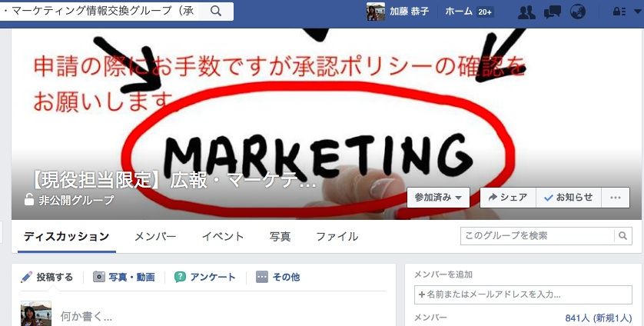The image size is (644, 326).
Task: Open the ファイル tab
Action: (337, 237)
